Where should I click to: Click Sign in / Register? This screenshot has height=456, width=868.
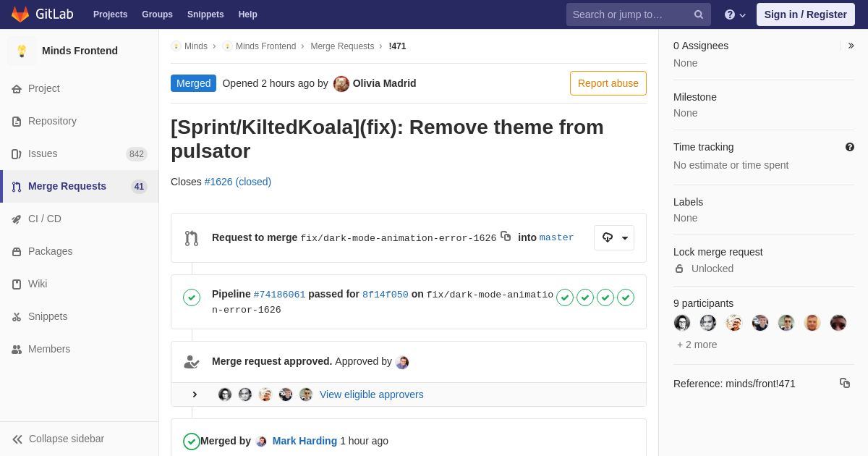(805, 14)
